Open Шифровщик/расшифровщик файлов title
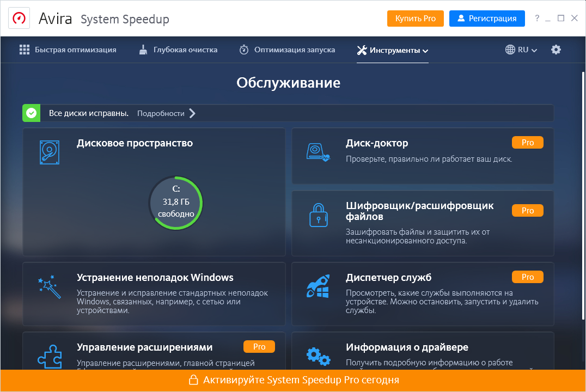Screen dimensions: 586x392 420,211
